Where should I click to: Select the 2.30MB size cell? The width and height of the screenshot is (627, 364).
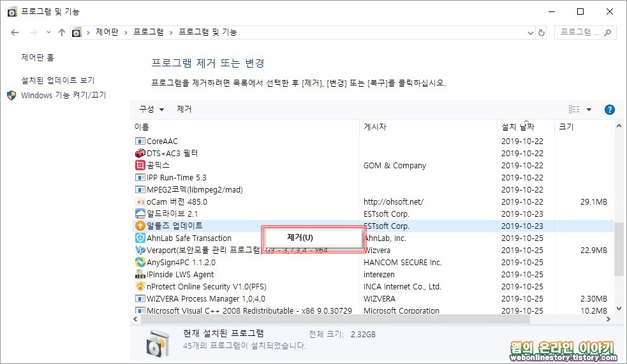(593, 298)
